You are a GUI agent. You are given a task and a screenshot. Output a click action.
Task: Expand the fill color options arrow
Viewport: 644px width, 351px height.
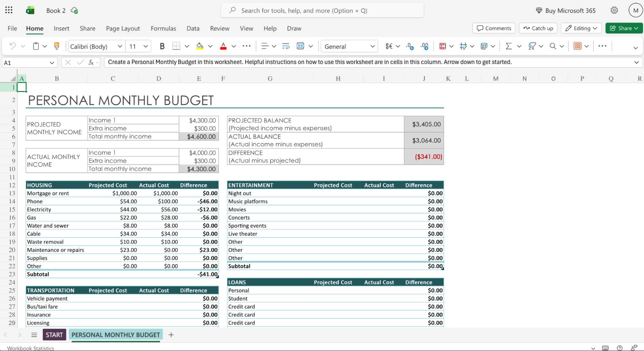tap(210, 46)
